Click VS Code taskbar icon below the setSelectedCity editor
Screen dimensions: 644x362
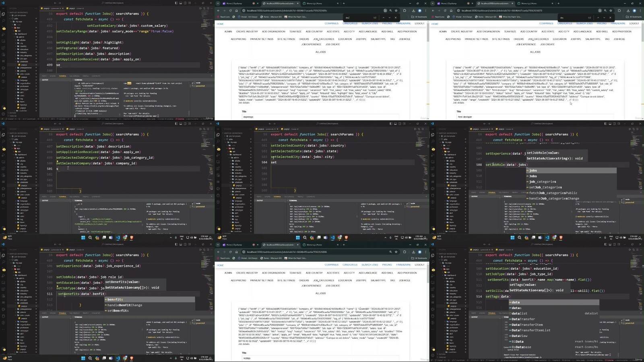332,238
